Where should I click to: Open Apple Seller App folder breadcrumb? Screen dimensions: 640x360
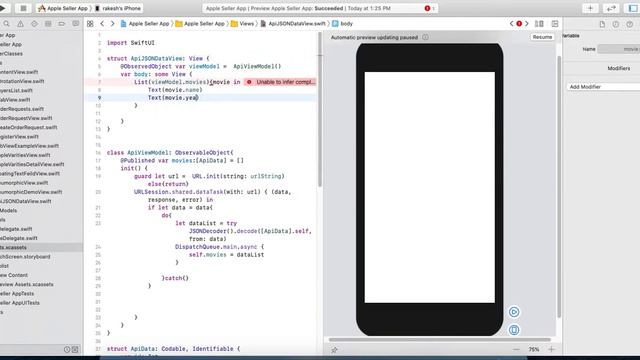(200, 24)
